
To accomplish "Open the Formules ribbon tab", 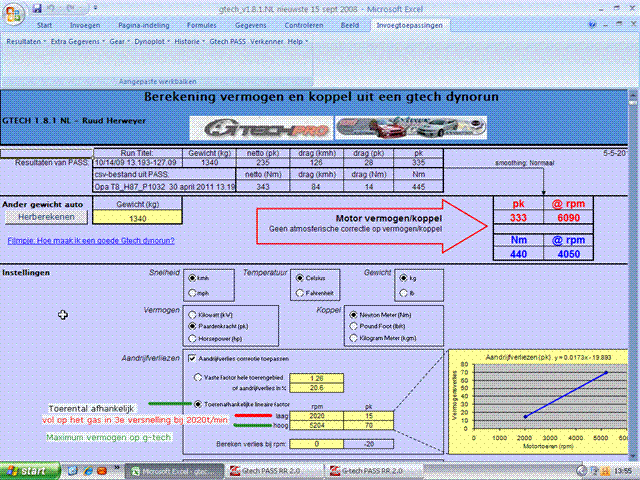I will pos(202,25).
